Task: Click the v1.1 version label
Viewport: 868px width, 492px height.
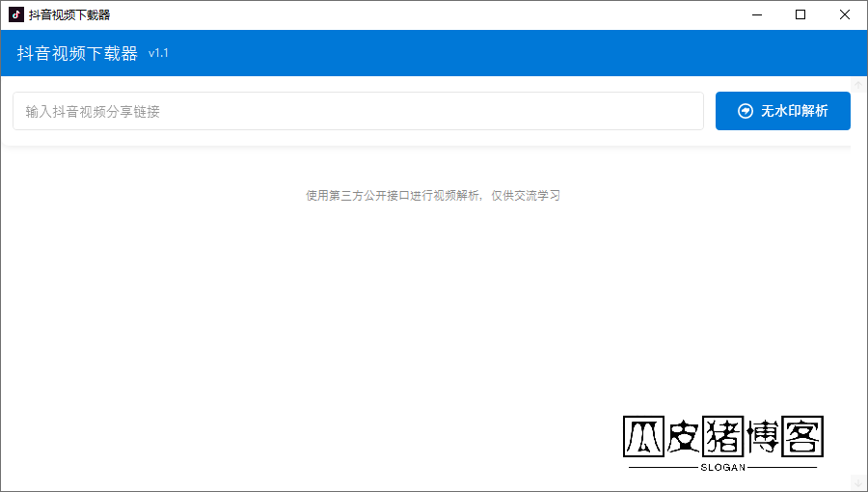Action: pos(158,53)
